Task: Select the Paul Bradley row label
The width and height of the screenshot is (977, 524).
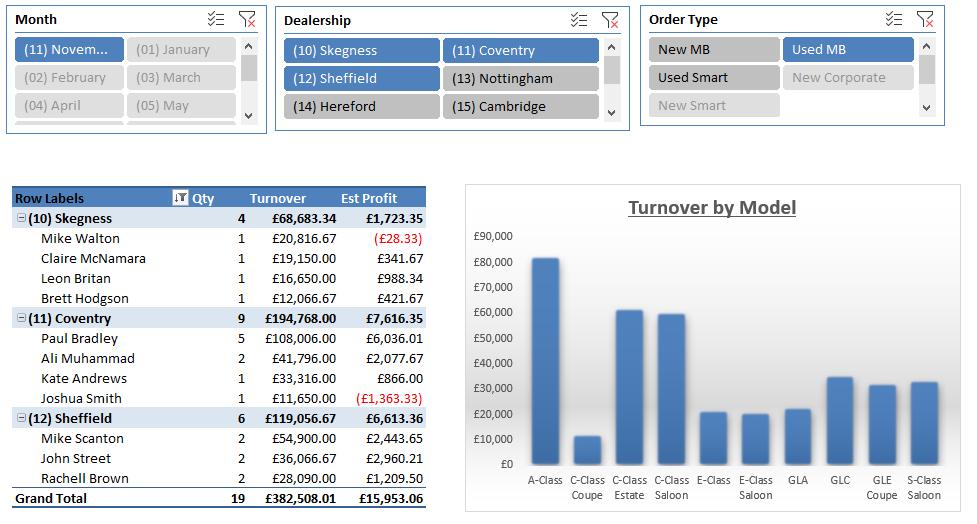Action: 79,338
